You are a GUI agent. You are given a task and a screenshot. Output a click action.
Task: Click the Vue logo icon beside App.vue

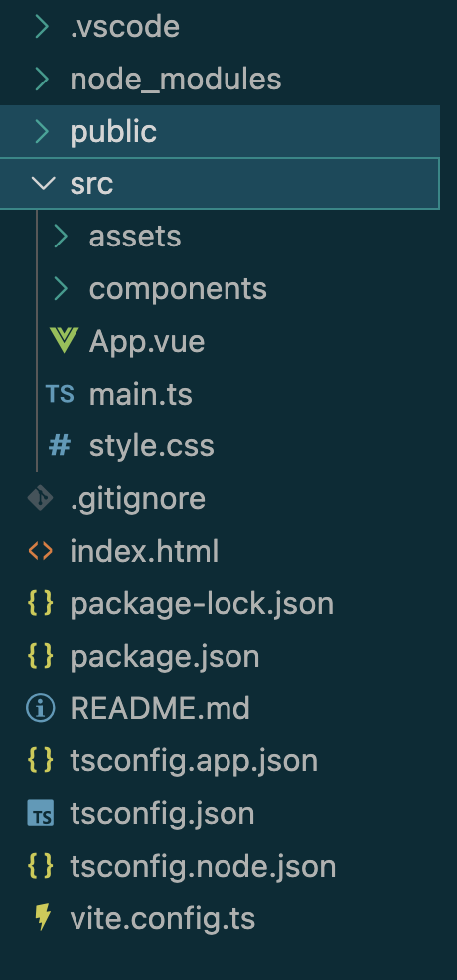click(x=64, y=341)
